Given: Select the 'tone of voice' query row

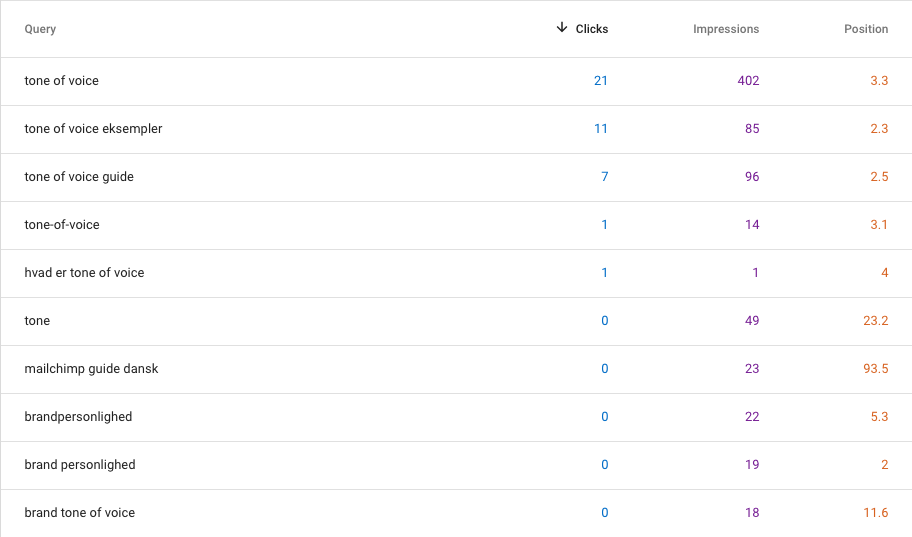Looking at the screenshot, I should pyautogui.click(x=62, y=81).
